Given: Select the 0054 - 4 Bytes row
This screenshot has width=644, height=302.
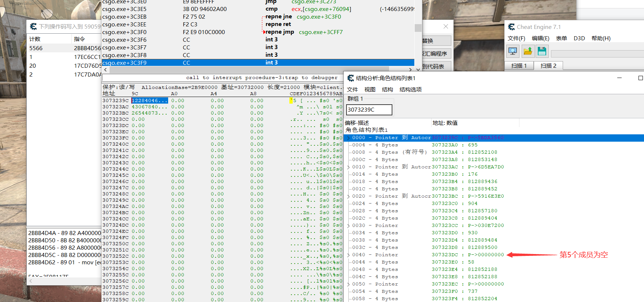Looking at the screenshot, I should pos(495,291).
